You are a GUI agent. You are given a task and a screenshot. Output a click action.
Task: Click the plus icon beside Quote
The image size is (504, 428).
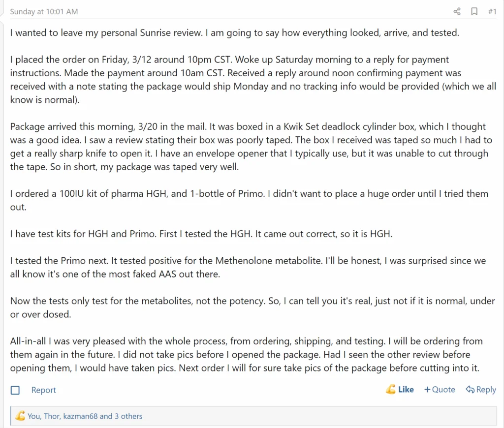pyautogui.click(x=427, y=390)
